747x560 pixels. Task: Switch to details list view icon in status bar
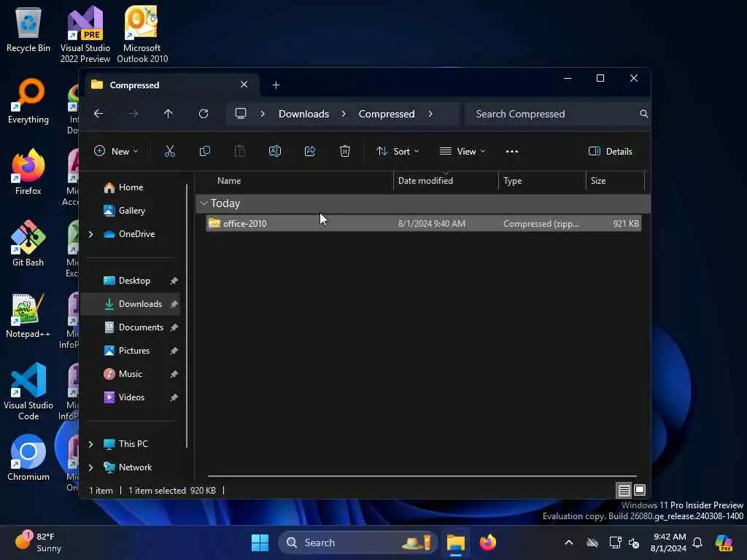(x=624, y=490)
